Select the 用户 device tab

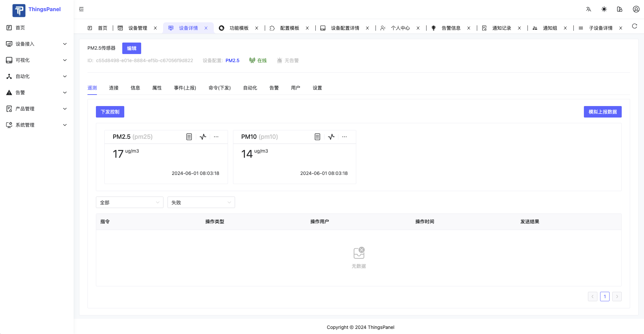coord(296,88)
